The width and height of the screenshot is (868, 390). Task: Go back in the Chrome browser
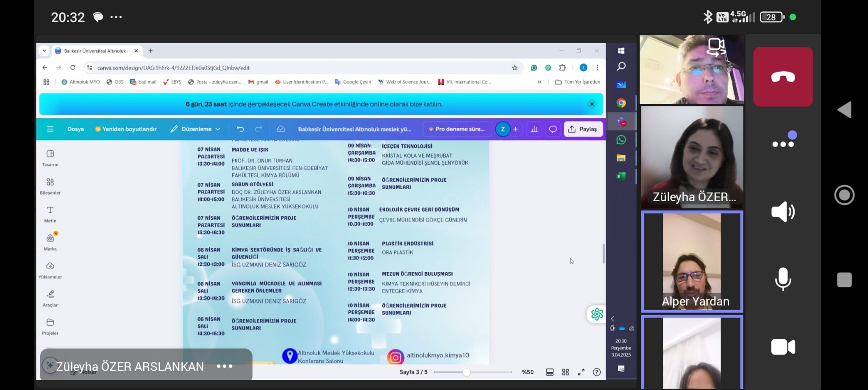click(x=45, y=68)
